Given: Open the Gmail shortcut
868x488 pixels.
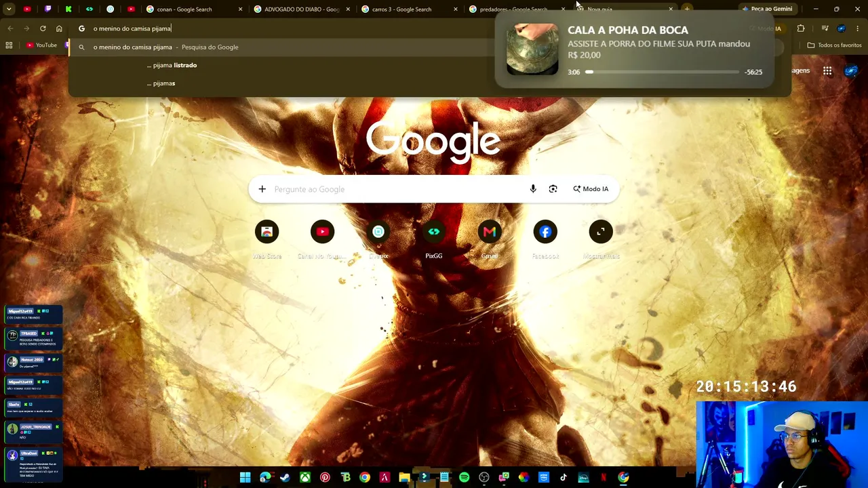Looking at the screenshot, I should [490, 232].
